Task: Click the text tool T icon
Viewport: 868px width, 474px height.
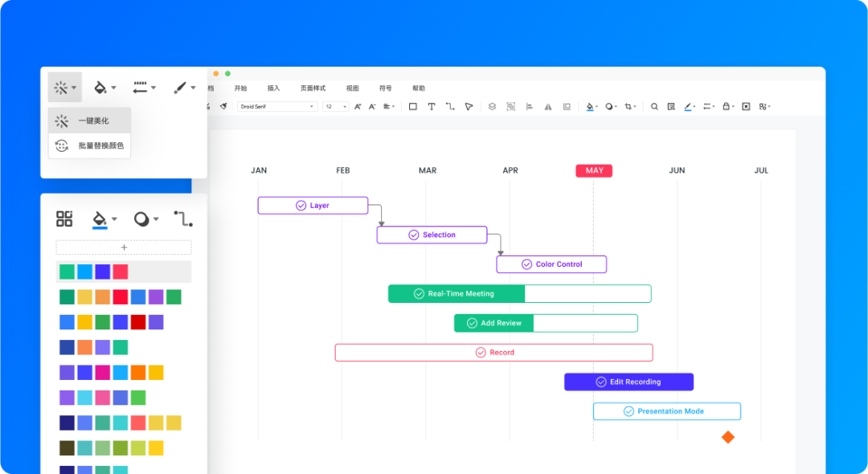Action: point(432,106)
